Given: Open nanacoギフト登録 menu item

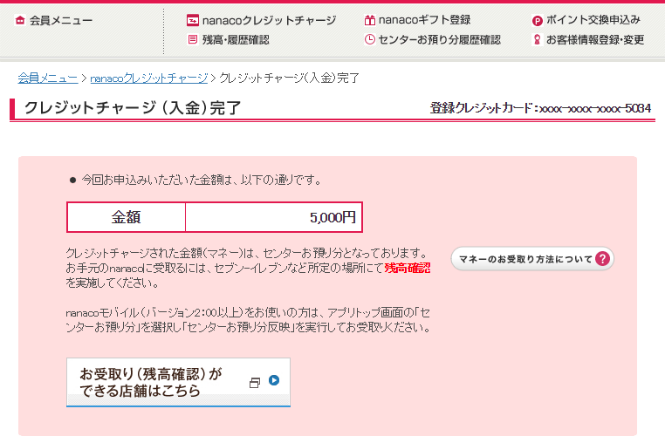Looking at the screenshot, I should [425, 20].
